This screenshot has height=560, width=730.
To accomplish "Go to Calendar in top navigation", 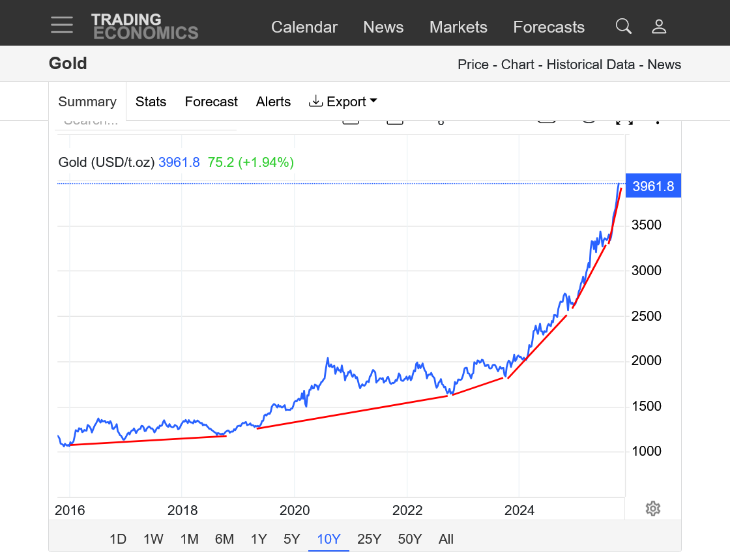I will tap(304, 27).
